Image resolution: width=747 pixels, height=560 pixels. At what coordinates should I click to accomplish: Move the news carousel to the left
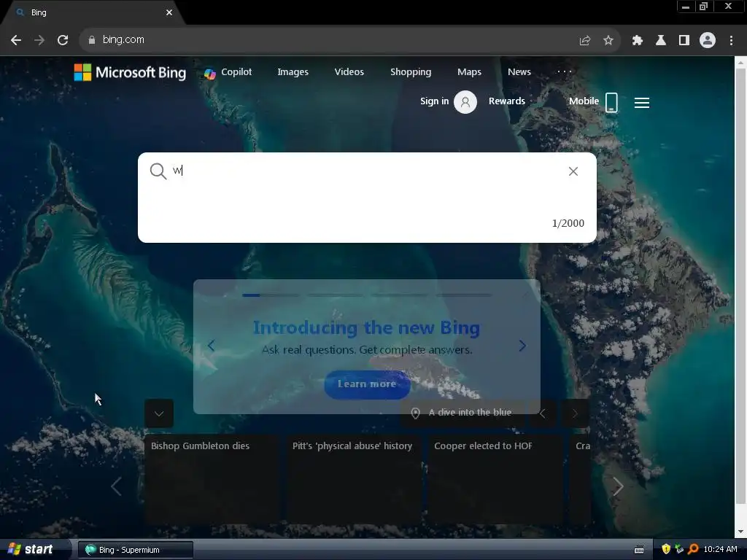[x=116, y=486]
